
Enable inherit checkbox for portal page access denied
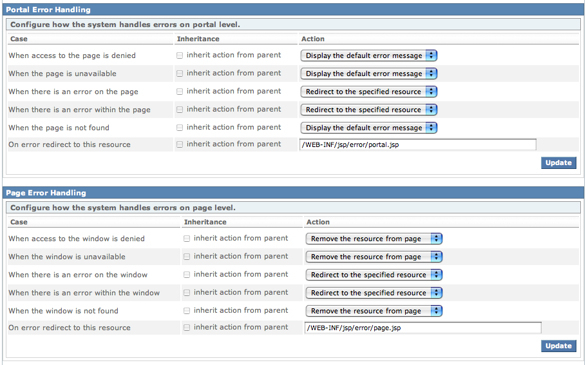[x=180, y=55]
